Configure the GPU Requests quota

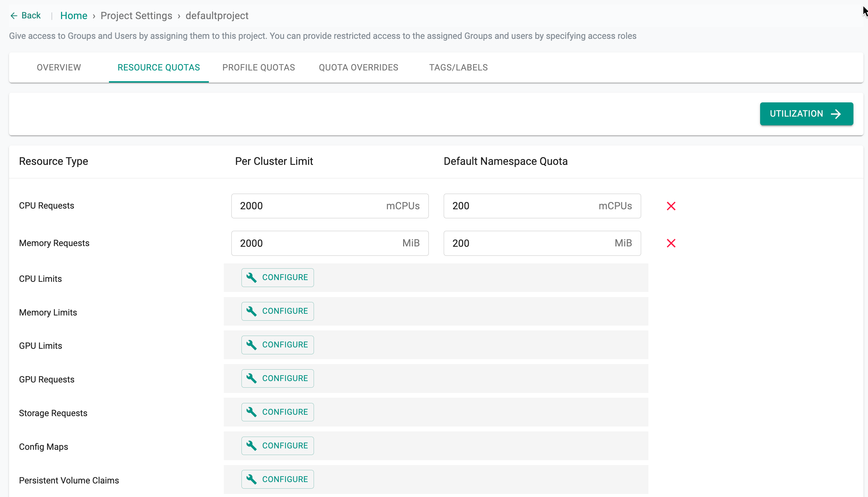coord(278,379)
